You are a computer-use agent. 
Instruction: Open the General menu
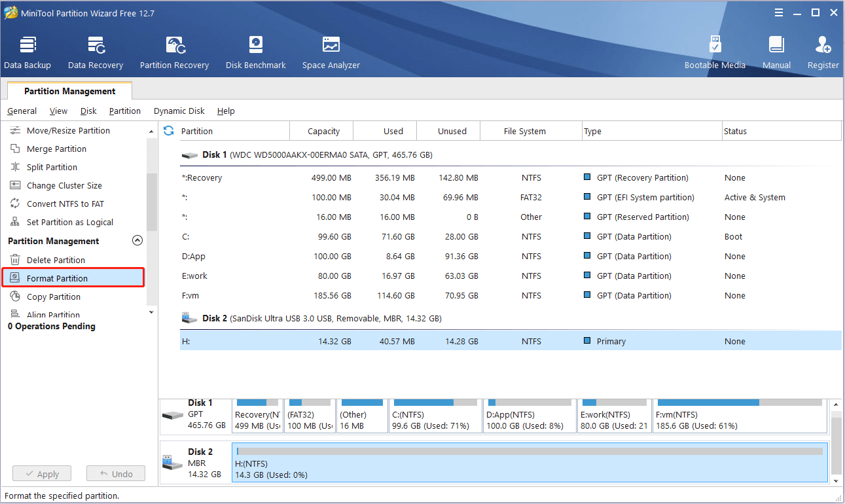(22, 111)
